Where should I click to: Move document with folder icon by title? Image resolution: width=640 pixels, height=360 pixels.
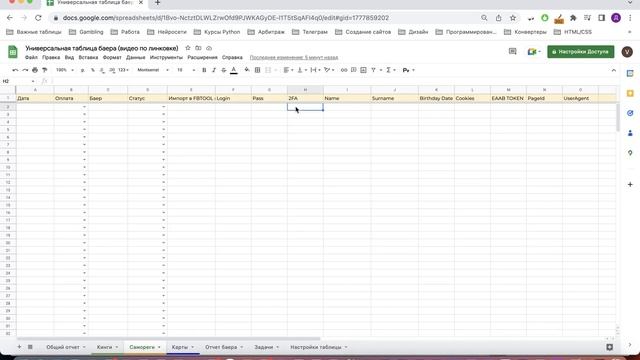[x=198, y=48]
